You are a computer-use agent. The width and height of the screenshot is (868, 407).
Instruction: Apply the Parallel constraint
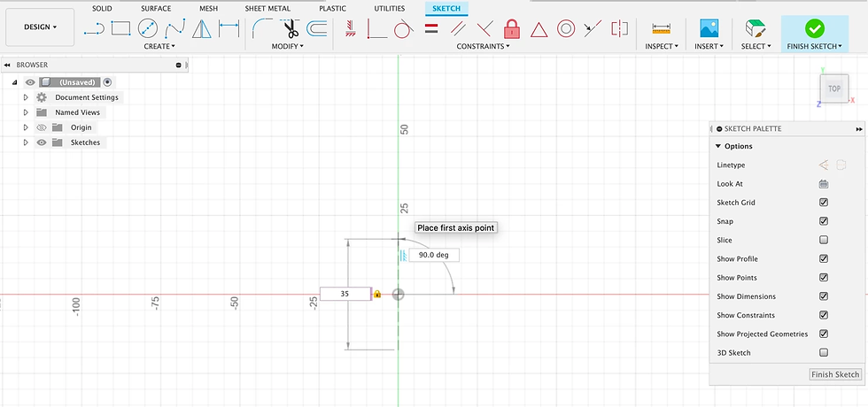pos(458,28)
